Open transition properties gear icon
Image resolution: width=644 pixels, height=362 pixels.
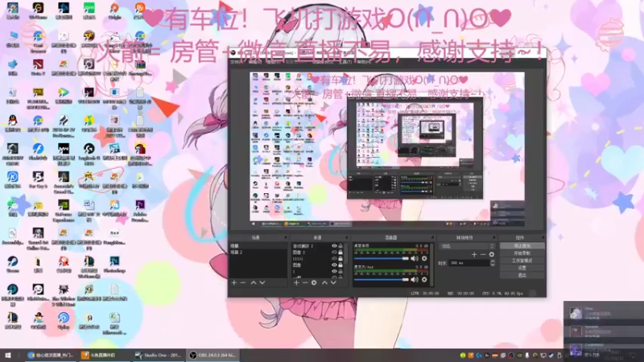click(492, 254)
